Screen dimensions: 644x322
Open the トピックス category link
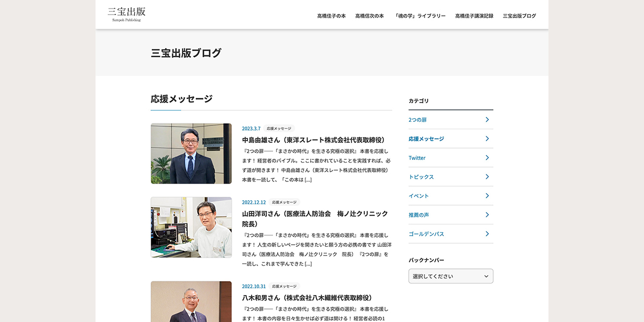tap(421, 177)
